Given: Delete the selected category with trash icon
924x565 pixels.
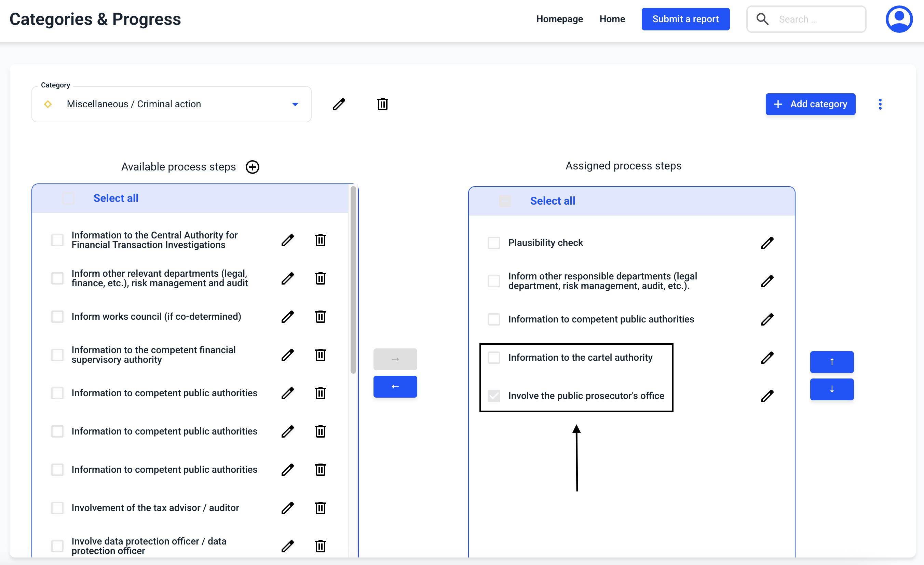Looking at the screenshot, I should click(x=382, y=104).
